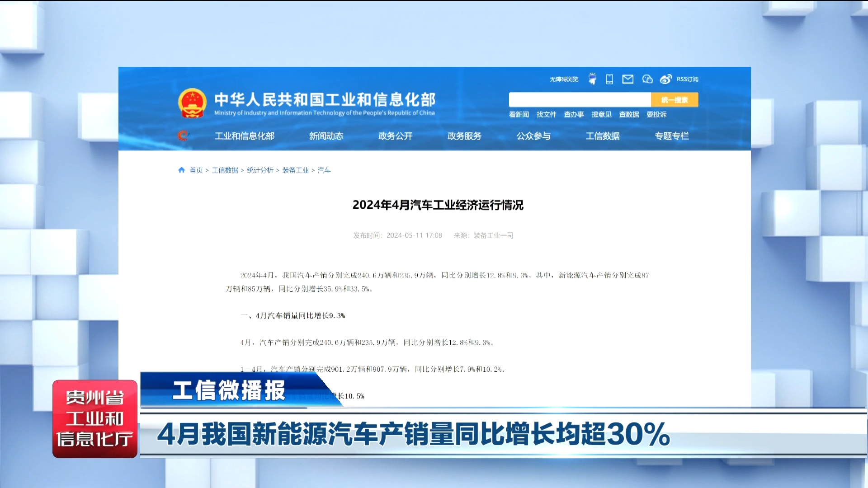Click the red swirl icon in nav bar
This screenshot has width=868, height=488.
click(183, 135)
